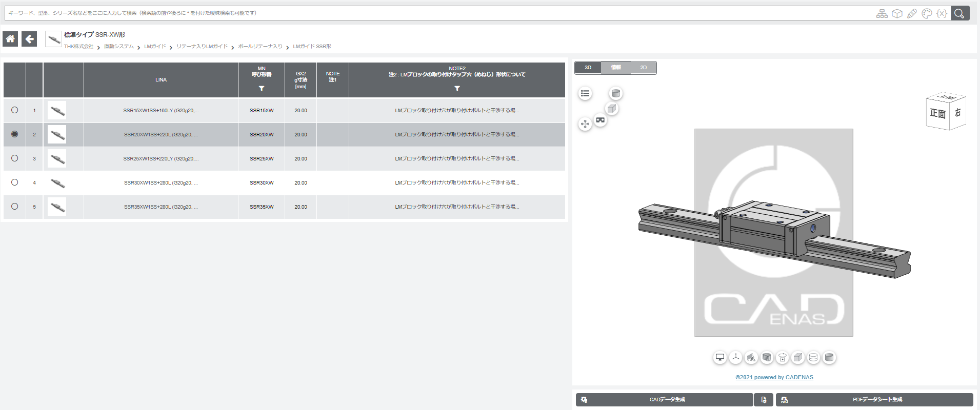Click the {x} variable search icon
This screenshot has width=980, height=410.
[x=942, y=14]
